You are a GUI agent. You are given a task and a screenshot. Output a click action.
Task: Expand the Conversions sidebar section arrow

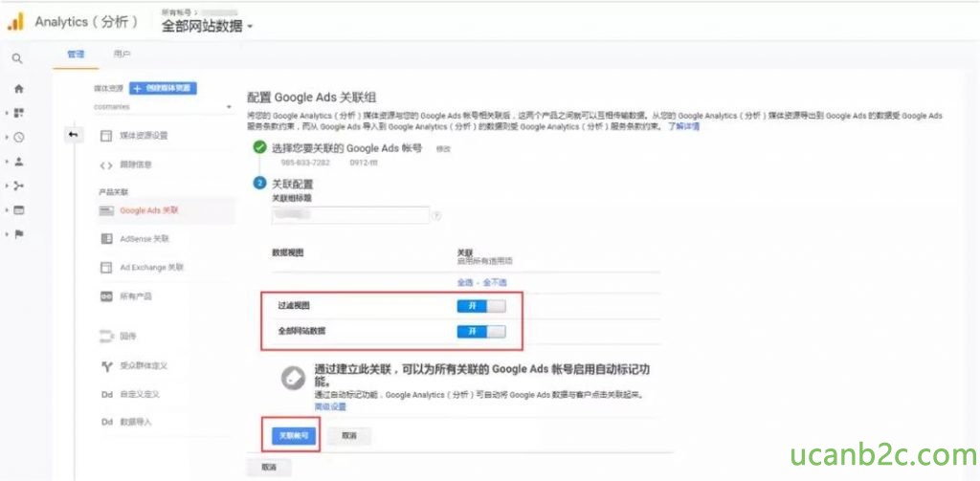click(x=7, y=234)
